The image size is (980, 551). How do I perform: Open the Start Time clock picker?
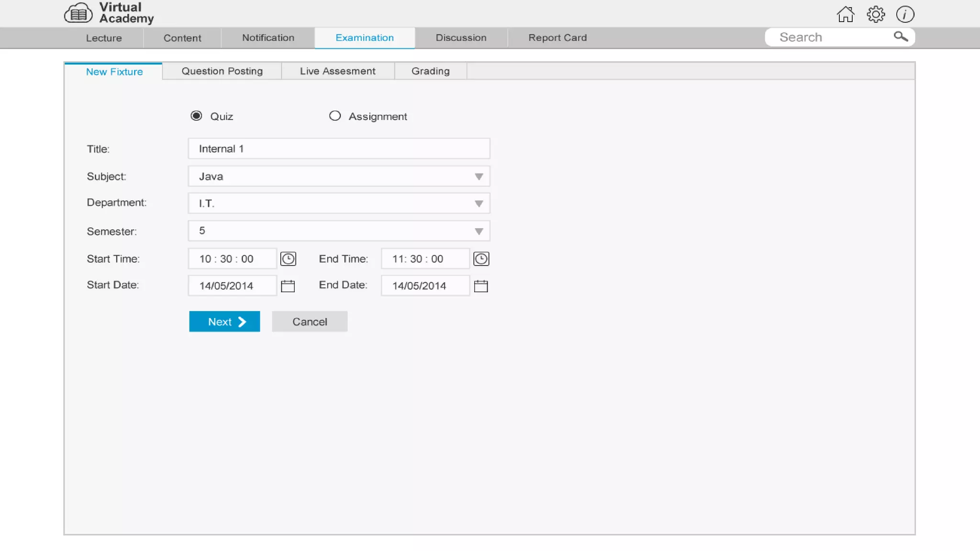(288, 259)
